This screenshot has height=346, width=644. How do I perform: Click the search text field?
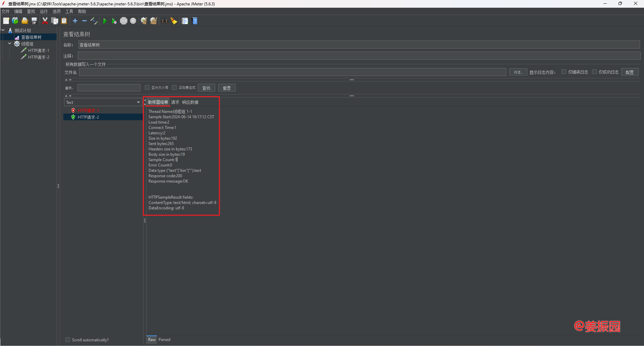coord(109,88)
